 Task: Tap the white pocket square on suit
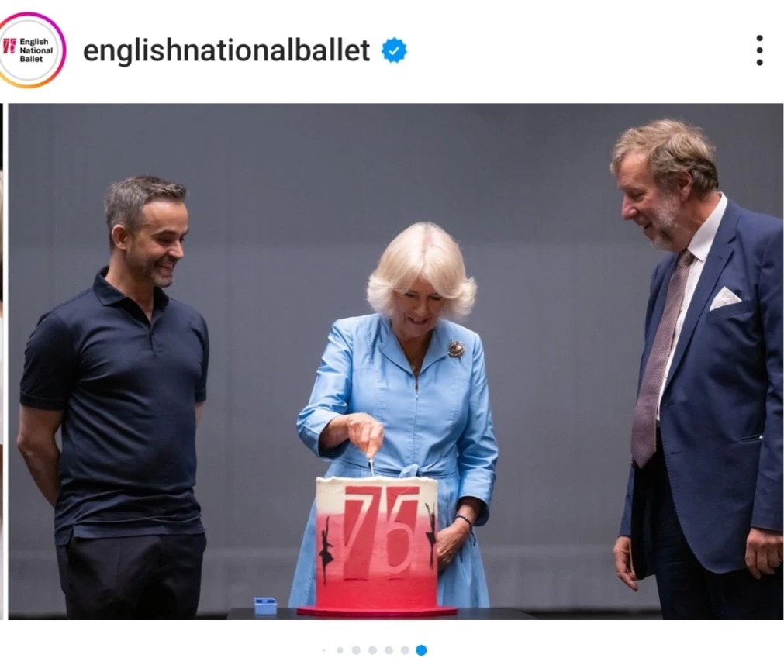point(724,298)
